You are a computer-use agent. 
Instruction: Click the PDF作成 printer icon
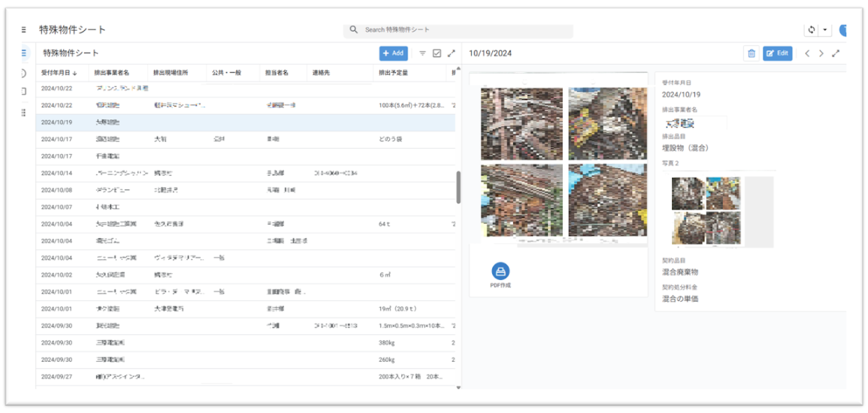click(501, 272)
